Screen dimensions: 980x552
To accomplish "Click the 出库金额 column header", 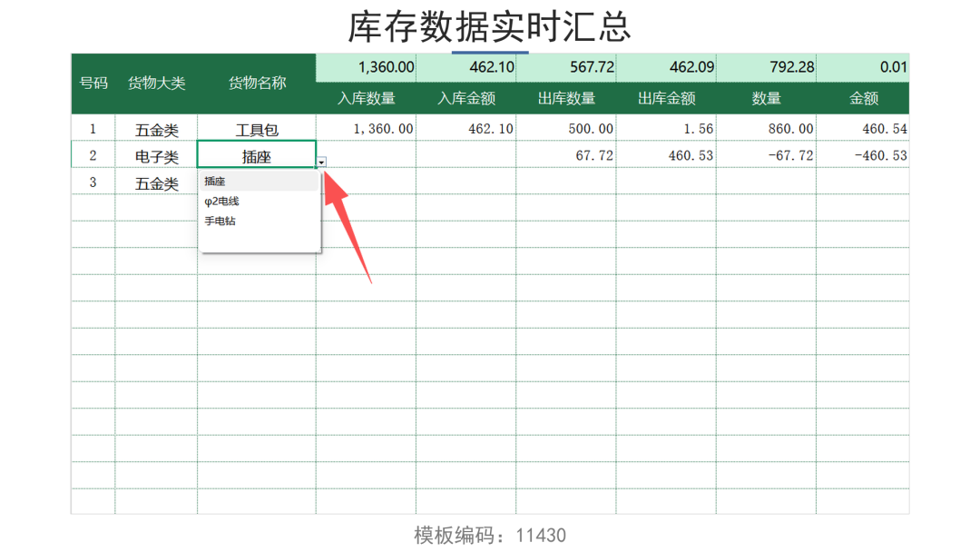I will click(666, 98).
